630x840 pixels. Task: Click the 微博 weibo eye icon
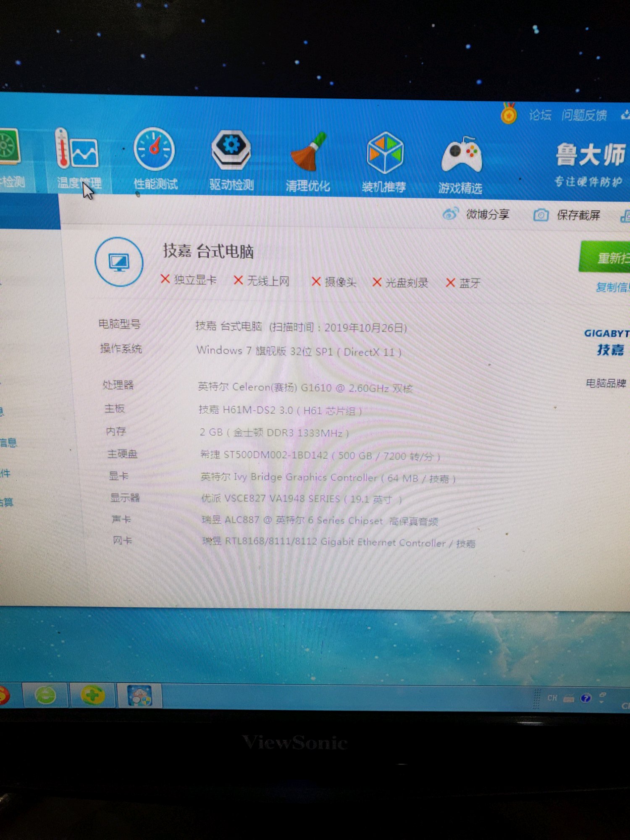tap(450, 214)
